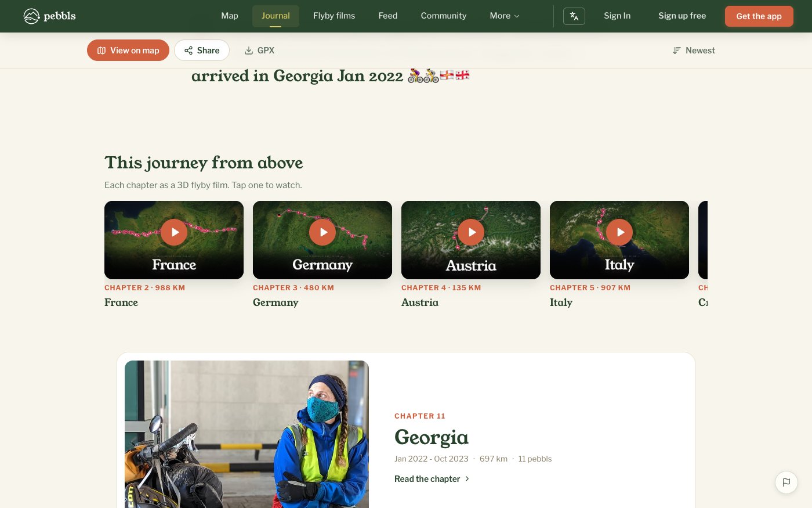Click the flag report icon
Screen dimensions: 812x508
[786, 482]
